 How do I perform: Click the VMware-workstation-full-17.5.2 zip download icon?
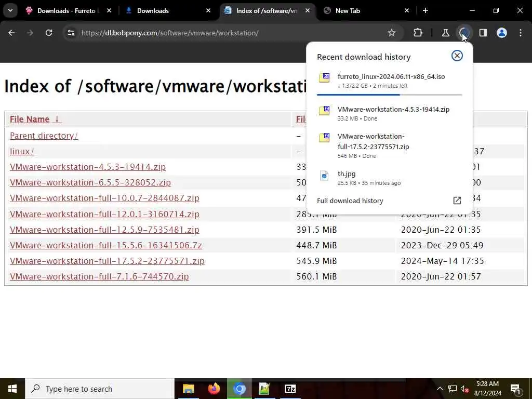[324, 137]
